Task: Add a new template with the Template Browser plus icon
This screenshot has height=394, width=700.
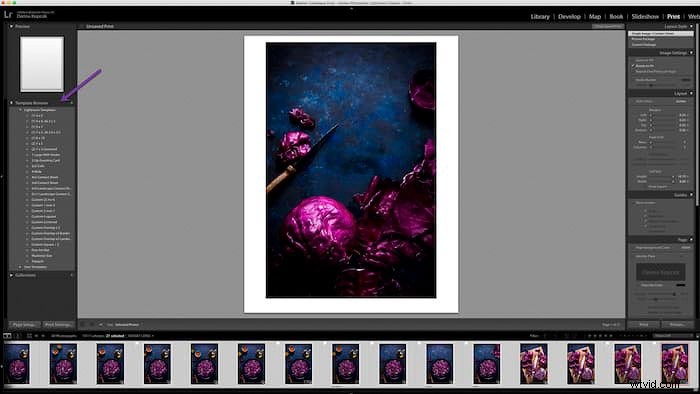Action: point(71,103)
